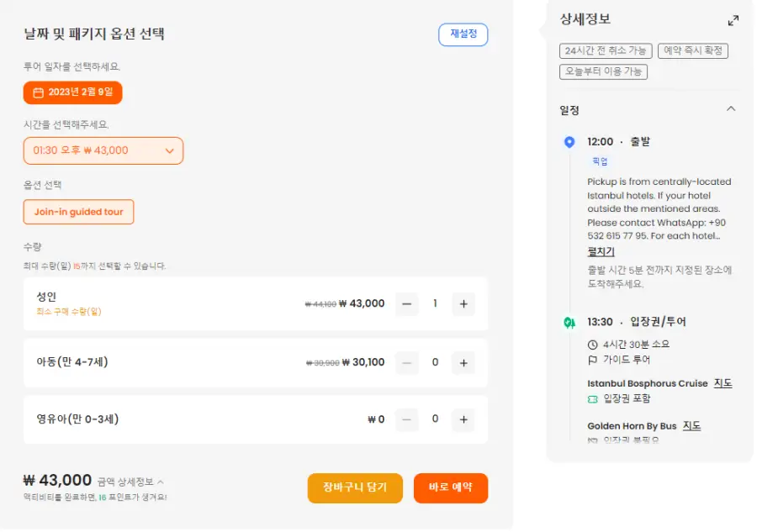
Task: Add one 영유아(만 0-3세) with plus
Action: pyautogui.click(x=463, y=419)
